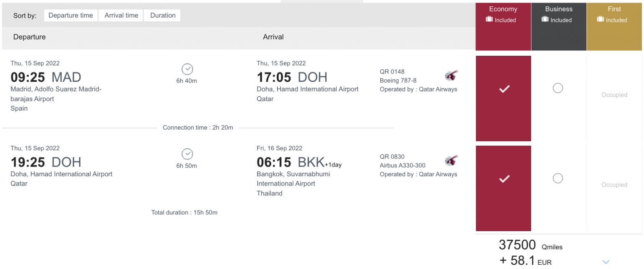Open the Economy cabin column header
This screenshot has width=644, height=269.
click(x=503, y=27)
